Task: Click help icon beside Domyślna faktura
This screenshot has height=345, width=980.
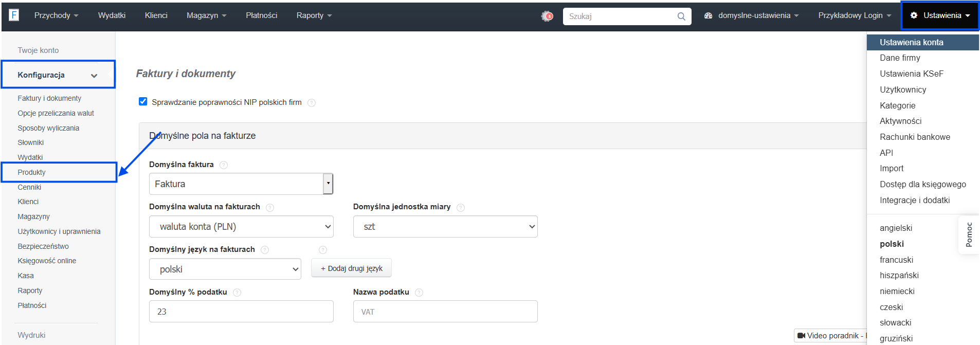Action: coord(224,165)
